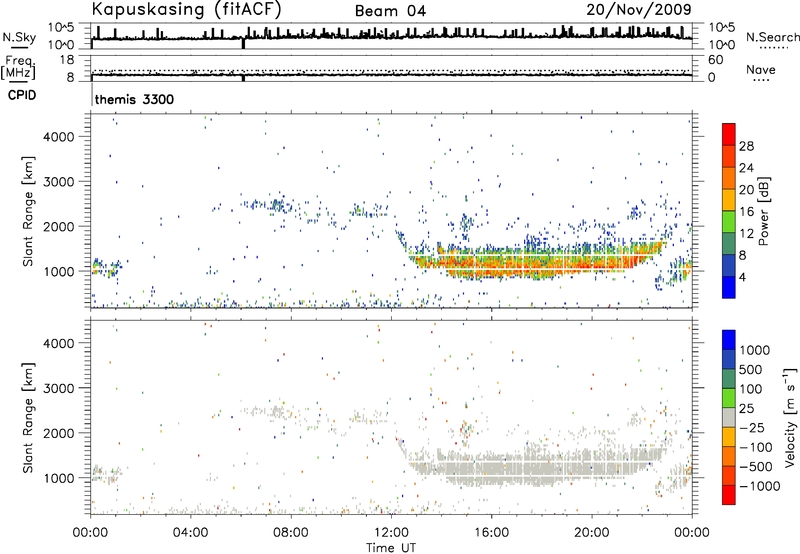800x554 pixels.
Task: Click the Time UT axis label
Action: click(391, 548)
